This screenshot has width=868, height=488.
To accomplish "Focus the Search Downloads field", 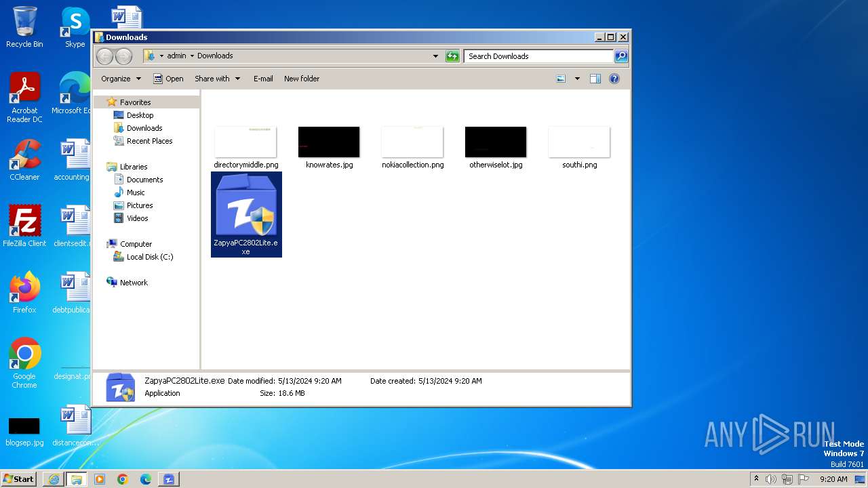I will 539,56.
